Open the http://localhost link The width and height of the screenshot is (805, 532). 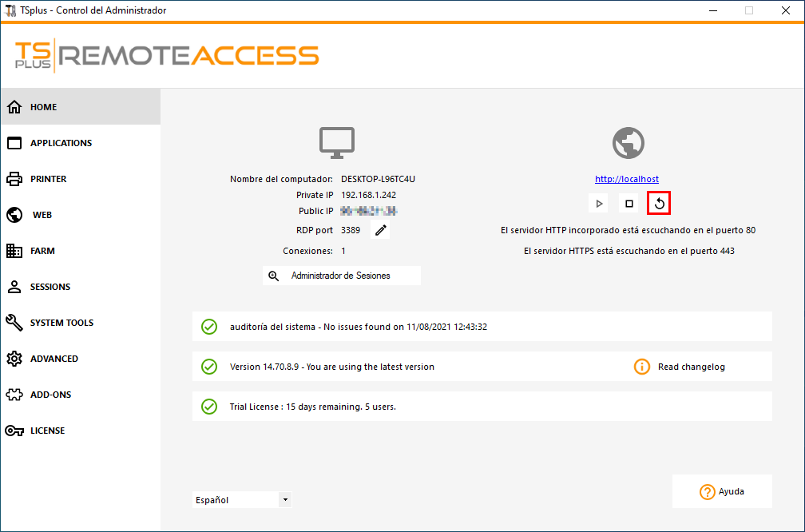coord(627,179)
